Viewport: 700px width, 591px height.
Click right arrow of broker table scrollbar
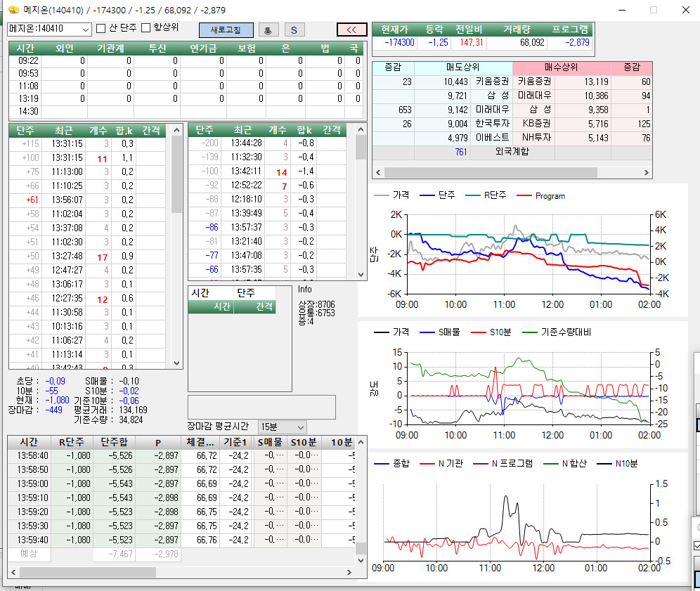pos(646,172)
